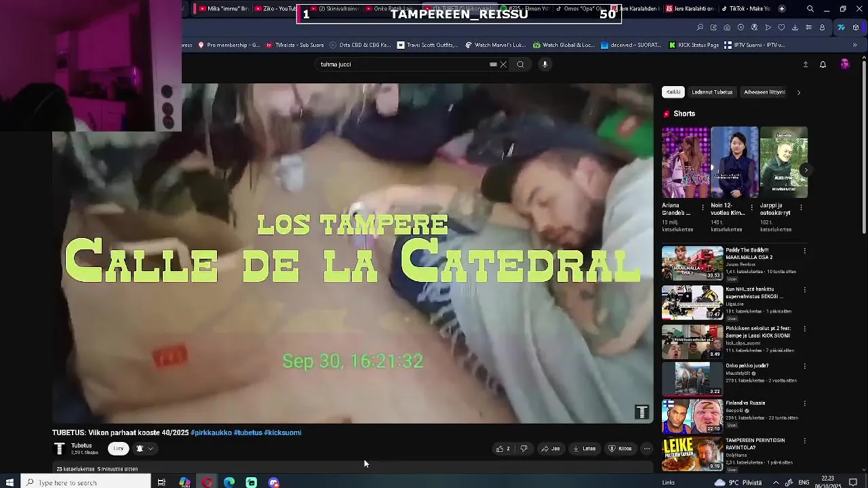Viewport: 868px width, 488px height.
Task: Click the browser tab search magnifier icon
Action: (810, 9)
